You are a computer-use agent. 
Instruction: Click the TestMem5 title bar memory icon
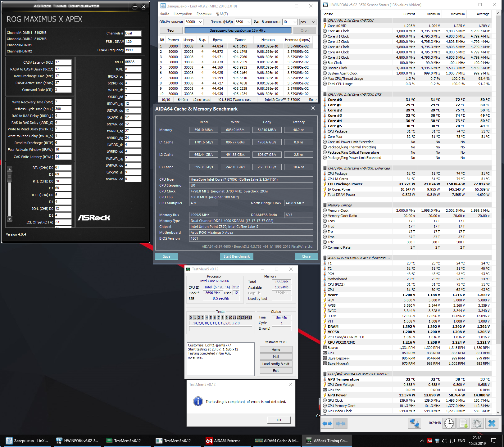pyautogui.click(x=188, y=269)
